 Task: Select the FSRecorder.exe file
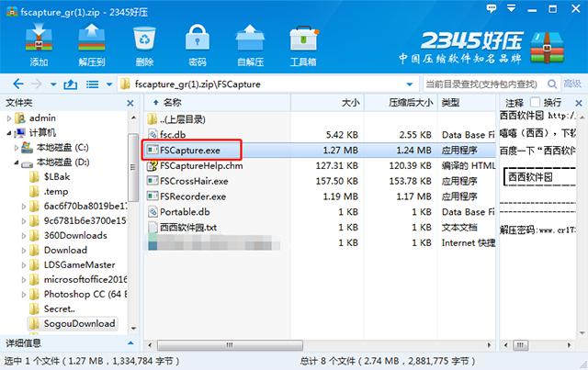(x=193, y=196)
